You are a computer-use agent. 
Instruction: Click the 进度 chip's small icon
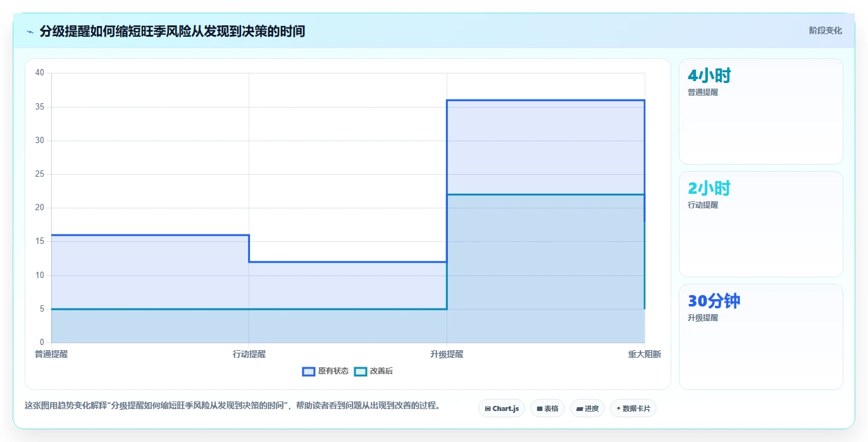coord(580,409)
